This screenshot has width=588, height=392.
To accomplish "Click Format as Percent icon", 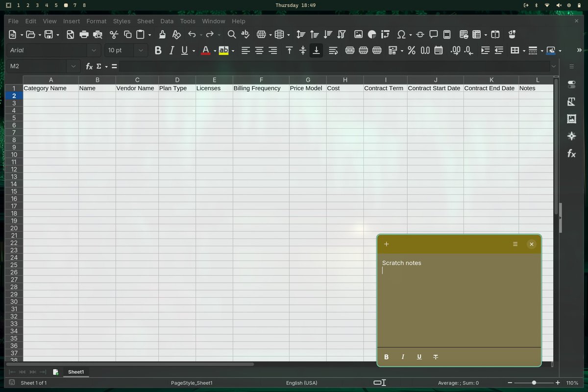I will pos(412,50).
